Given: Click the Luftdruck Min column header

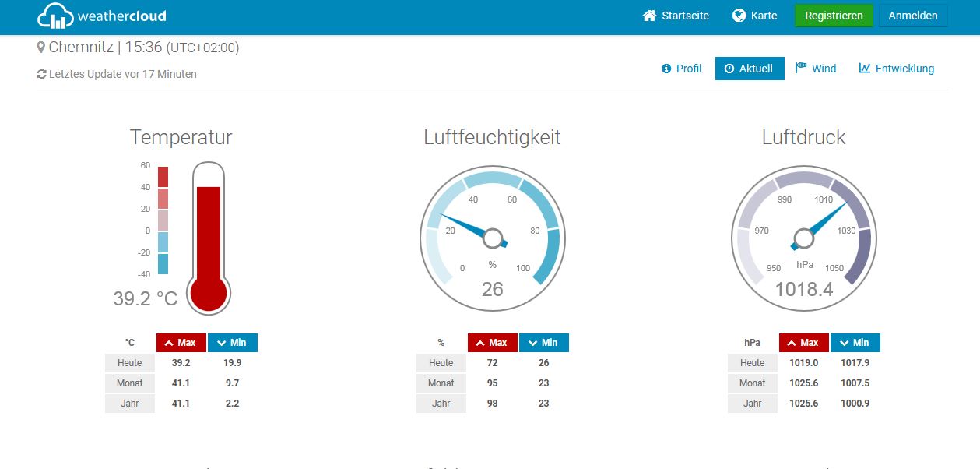Looking at the screenshot, I should [855, 343].
